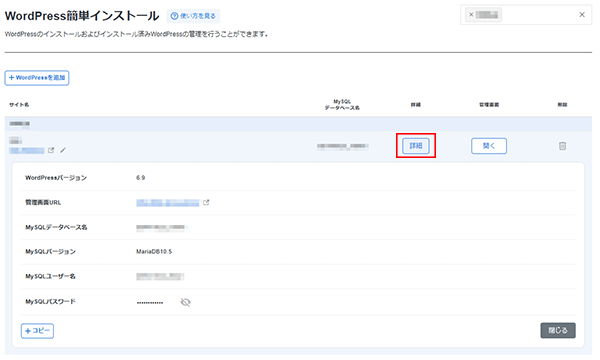Viewport: 600px width, 360px height.
Task: Click the masked MySQL password dots
Action: 150,303
